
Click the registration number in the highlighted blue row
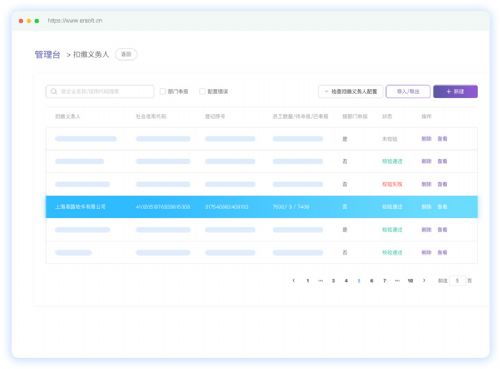pos(226,207)
